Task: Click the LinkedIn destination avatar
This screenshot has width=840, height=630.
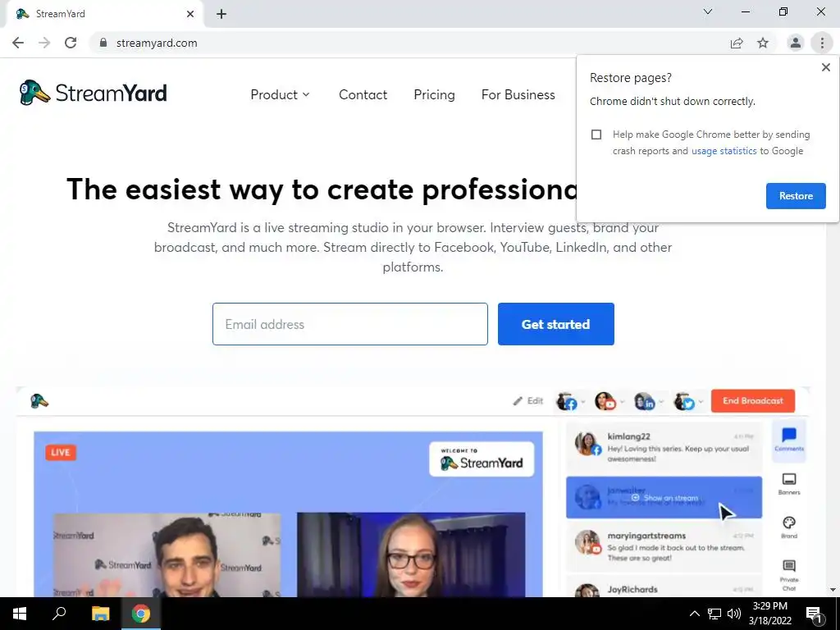Action: pyautogui.click(x=645, y=401)
